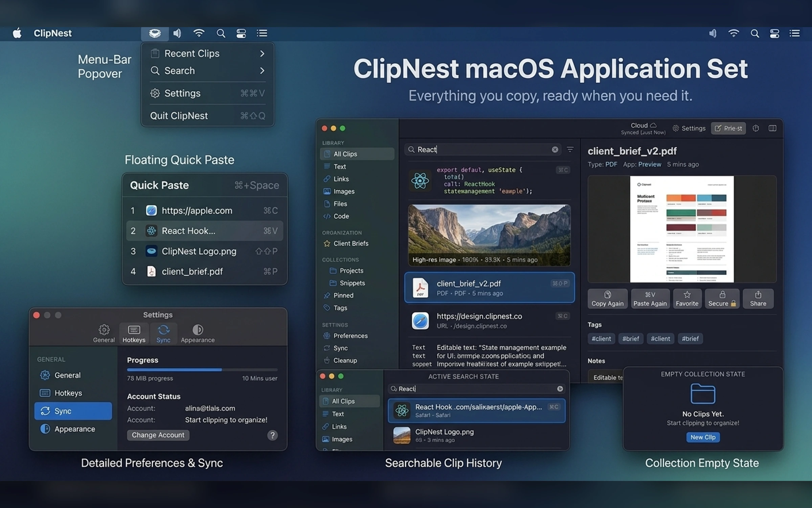This screenshot has height=508, width=812.
Task: Expand the Search submenu arrow in popover
Action: coord(262,70)
